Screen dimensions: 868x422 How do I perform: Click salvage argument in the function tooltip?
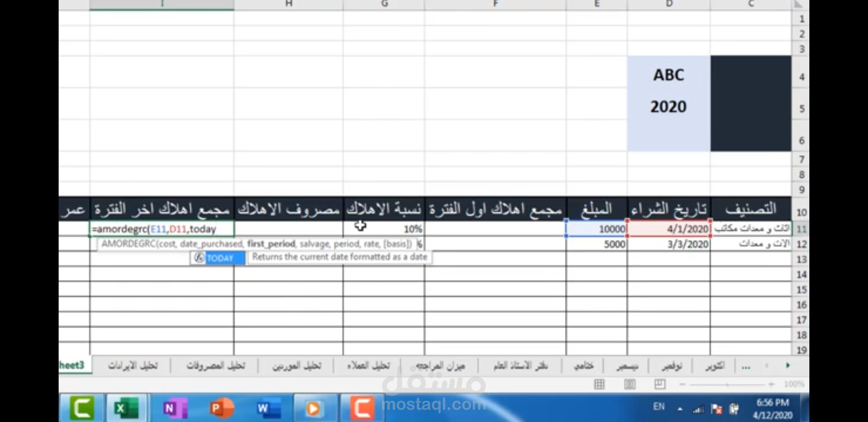(x=315, y=244)
